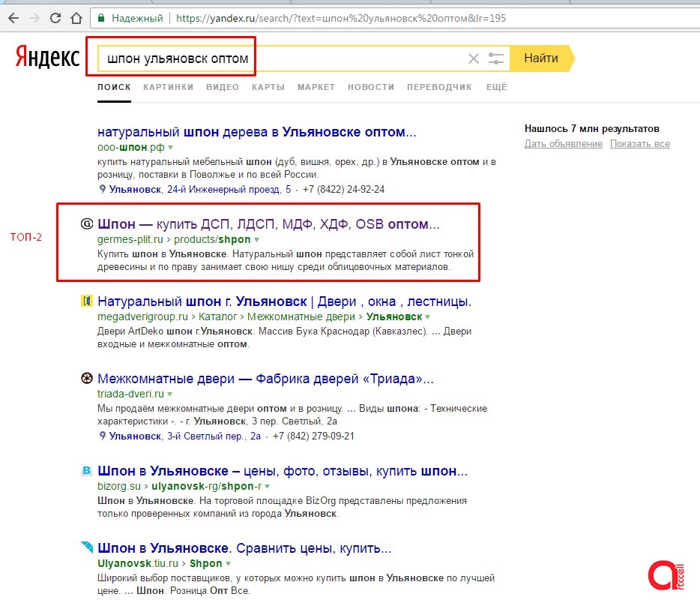Expand the triada-dveri.ru result menu arrow
The image size is (700, 609).
point(169,394)
